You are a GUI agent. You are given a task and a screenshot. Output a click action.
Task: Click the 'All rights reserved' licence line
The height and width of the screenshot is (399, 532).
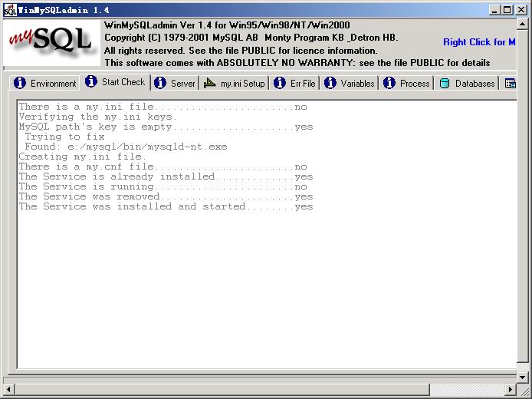click(x=241, y=51)
